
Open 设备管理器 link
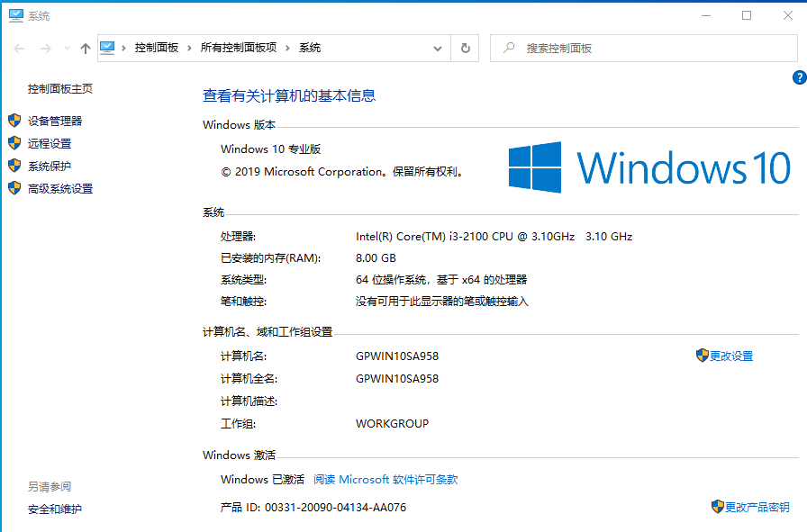(55, 121)
